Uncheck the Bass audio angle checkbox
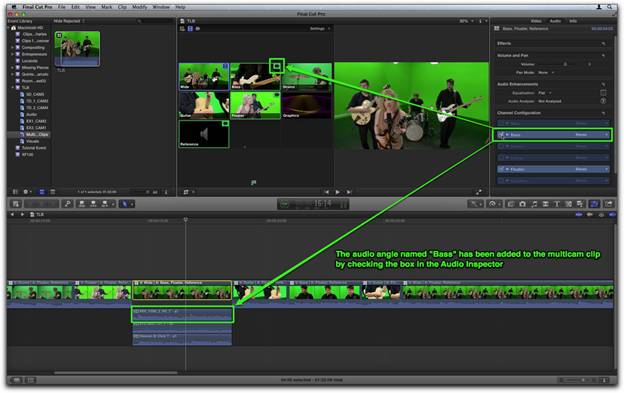 [501, 135]
